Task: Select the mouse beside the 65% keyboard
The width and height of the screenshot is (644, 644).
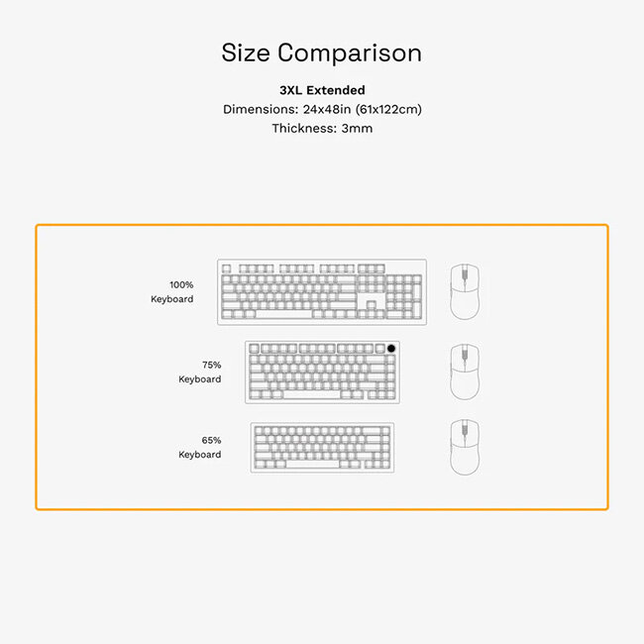Action: [x=465, y=446]
